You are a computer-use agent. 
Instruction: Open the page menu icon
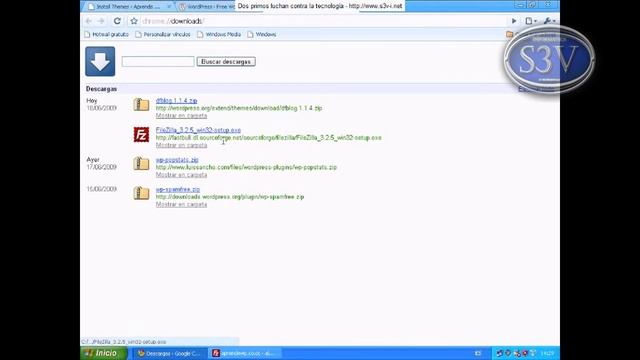pyautogui.click(x=530, y=21)
